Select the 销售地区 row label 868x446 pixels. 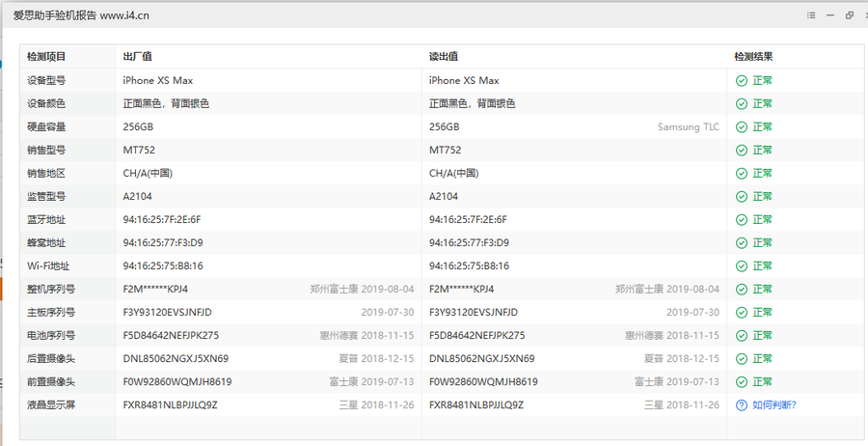(46, 174)
